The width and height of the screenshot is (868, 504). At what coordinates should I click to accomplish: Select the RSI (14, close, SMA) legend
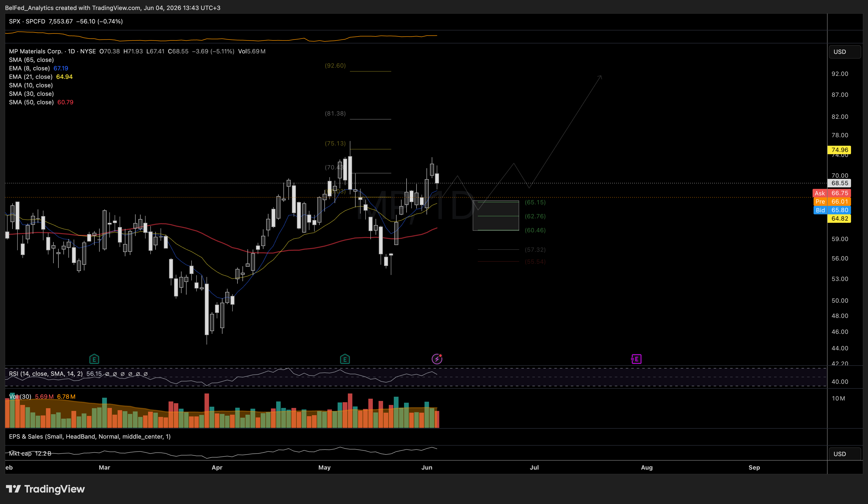click(46, 374)
